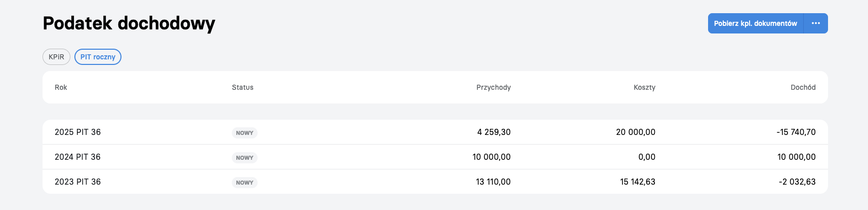Select costs 20 000,00 in 2025 row

636,132
